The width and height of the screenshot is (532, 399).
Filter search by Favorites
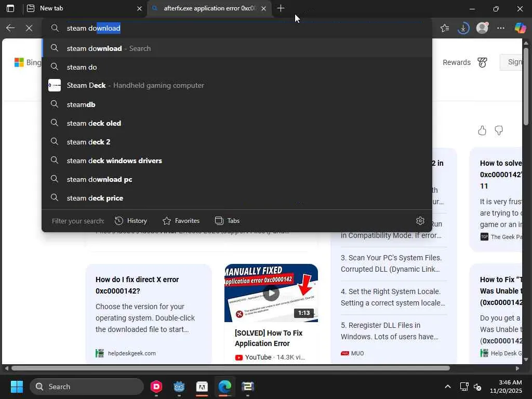coord(181,221)
